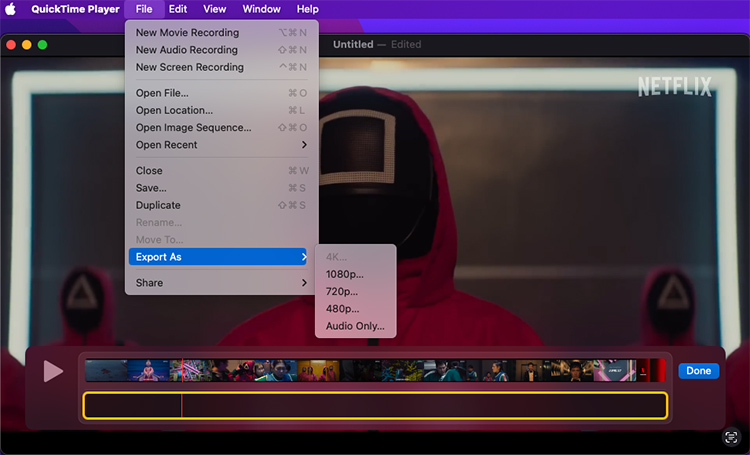Click the red close window button
750x455 pixels.
pyautogui.click(x=11, y=45)
